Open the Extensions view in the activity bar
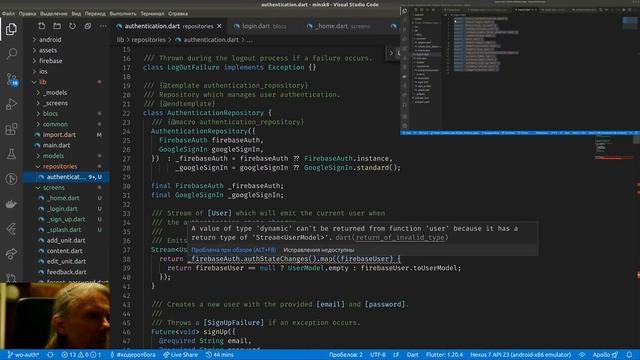 pyautogui.click(x=11, y=129)
